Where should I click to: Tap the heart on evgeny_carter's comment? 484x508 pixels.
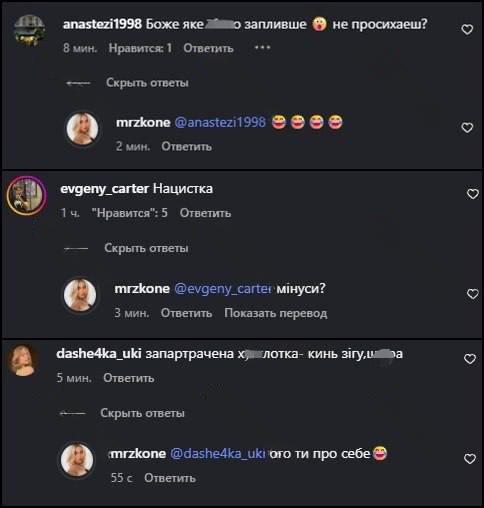473,194
